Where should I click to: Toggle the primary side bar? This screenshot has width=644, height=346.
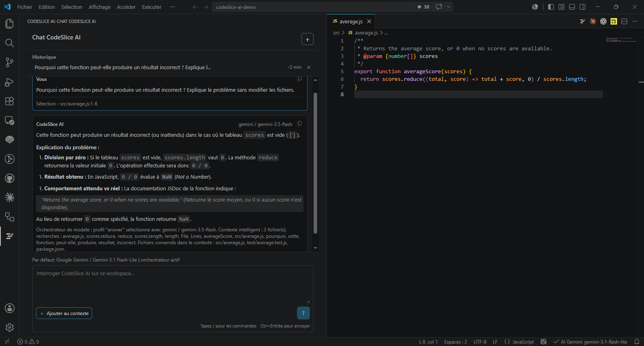(551, 7)
